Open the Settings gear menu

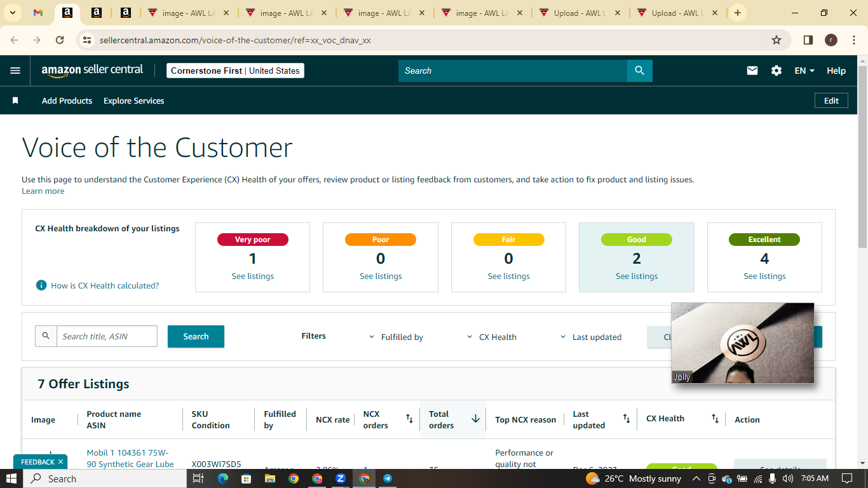(x=776, y=71)
